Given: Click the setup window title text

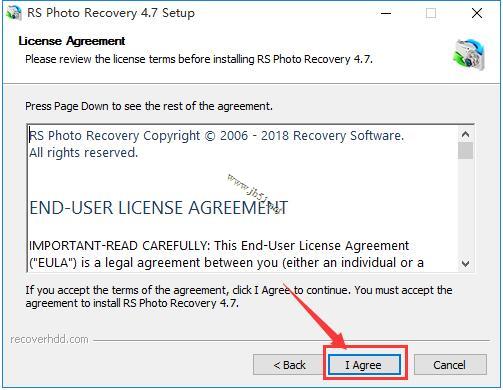Looking at the screenshot, I should (111, 13).
